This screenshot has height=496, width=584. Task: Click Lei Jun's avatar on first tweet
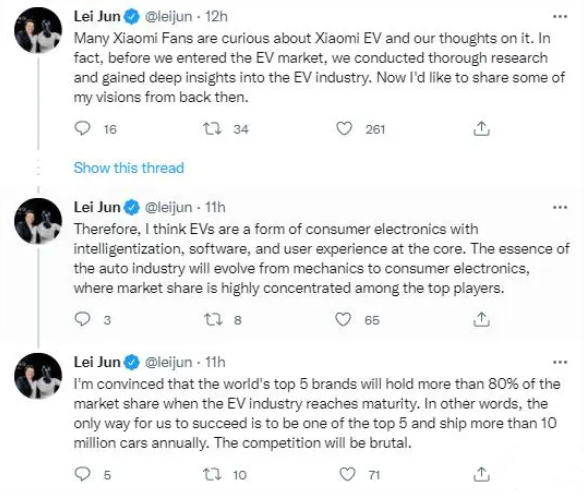coord(38,31)
